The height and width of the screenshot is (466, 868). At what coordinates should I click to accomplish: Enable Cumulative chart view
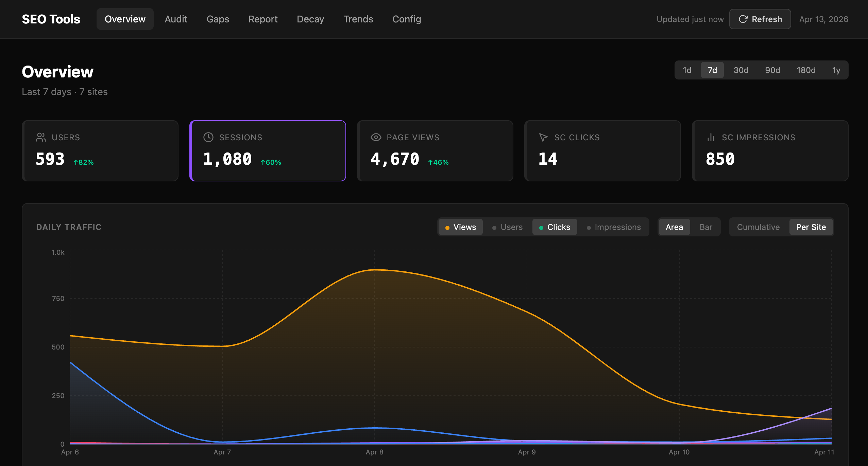click(x=758, y=227)
